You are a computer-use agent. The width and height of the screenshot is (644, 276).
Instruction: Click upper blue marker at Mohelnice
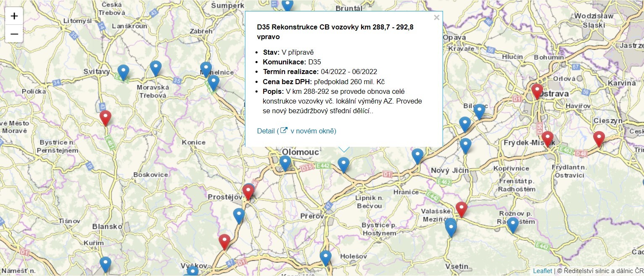click(206, 70)
